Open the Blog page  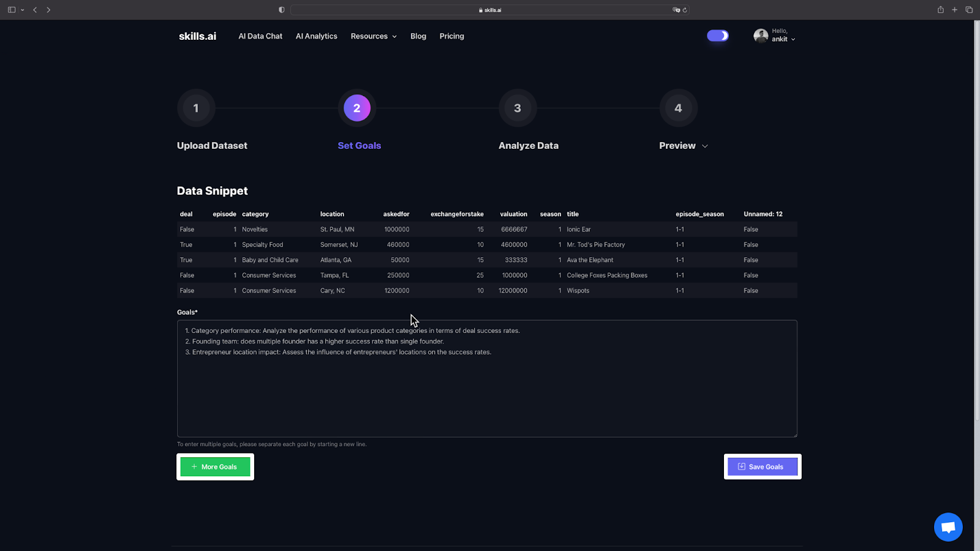pyautogui.click(x=418, y=36)
